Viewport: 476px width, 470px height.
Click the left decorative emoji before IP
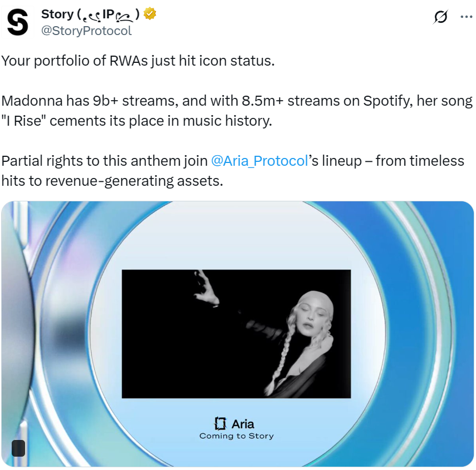click(x=92, y=16)
